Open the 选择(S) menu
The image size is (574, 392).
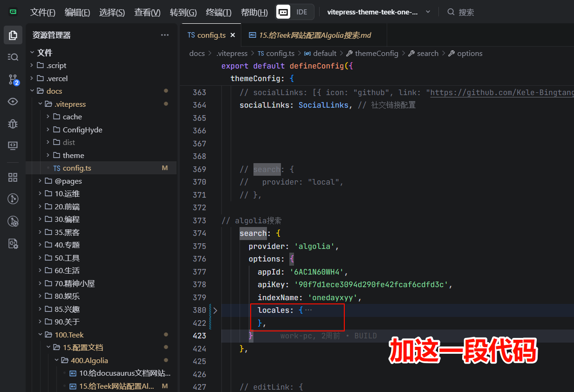click(112, 13)
